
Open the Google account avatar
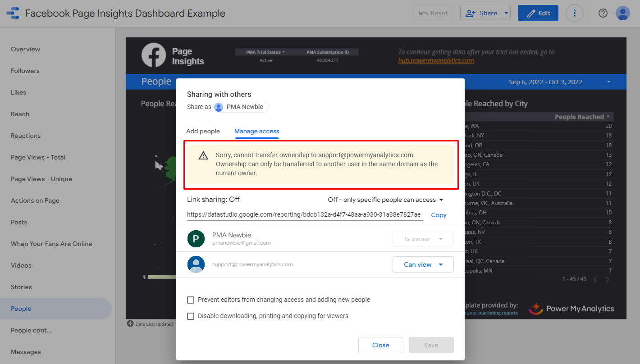[622, 13]
